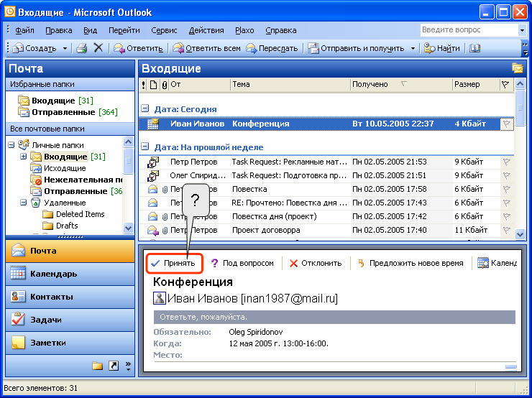532x398 pixels.
Task: Click the Reply (Ответить) button
Action: [138, 48]
